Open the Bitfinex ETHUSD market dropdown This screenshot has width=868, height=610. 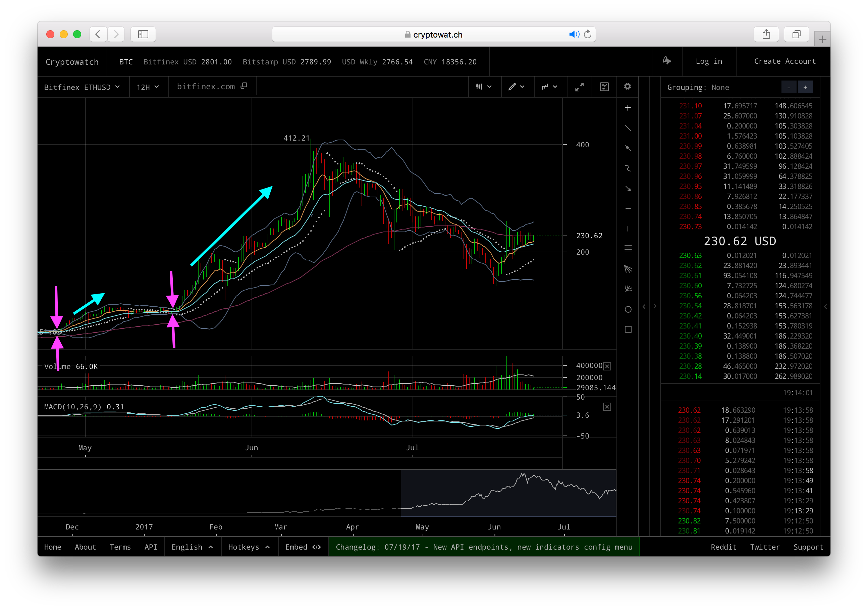(x=82, y=87)
